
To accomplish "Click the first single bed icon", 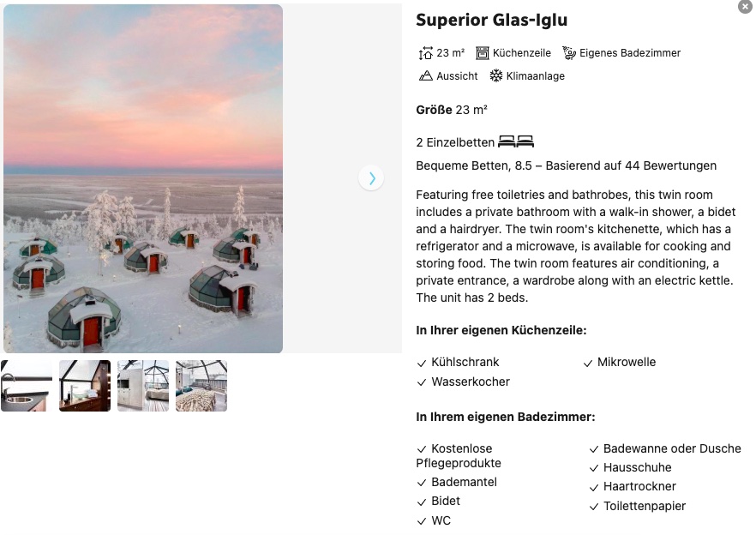I will [505, 140].
